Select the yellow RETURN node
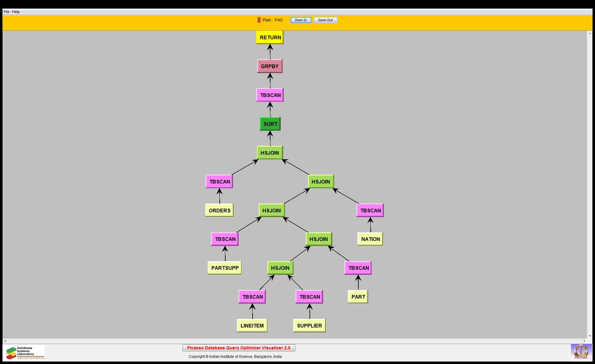Image resolution: width=595 pixels, height=364 pixels. pos(270,37)
